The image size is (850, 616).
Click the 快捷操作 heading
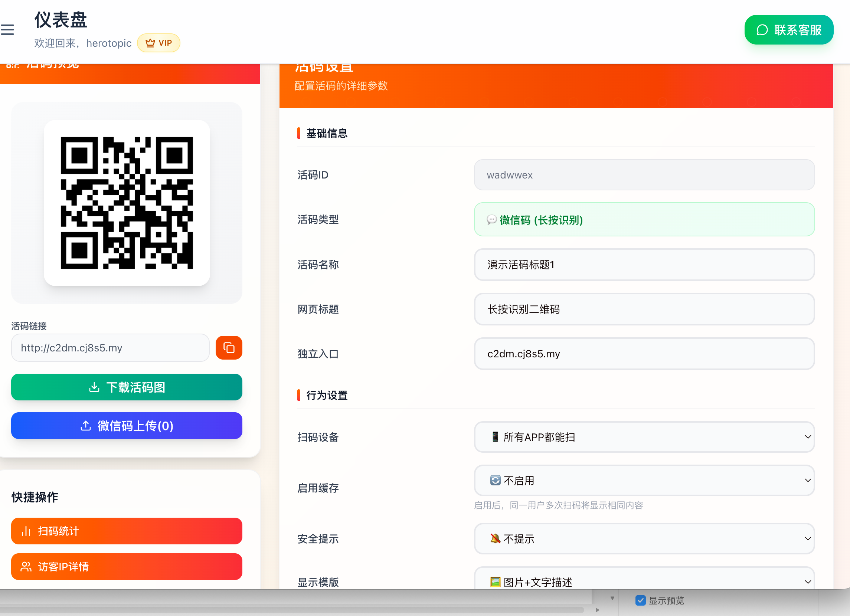pos(35,497)
